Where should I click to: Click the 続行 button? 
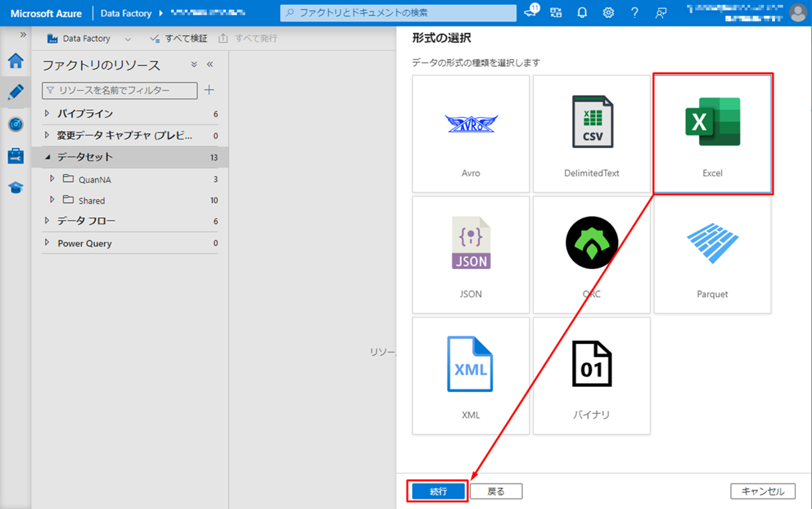click(438, 491)
